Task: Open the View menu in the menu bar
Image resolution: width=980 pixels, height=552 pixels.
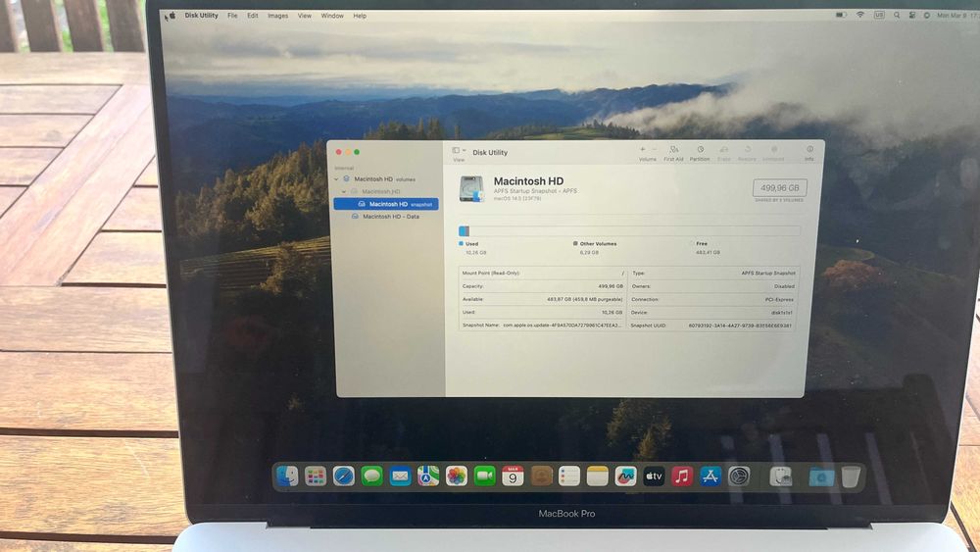Action: click(305, 16)
